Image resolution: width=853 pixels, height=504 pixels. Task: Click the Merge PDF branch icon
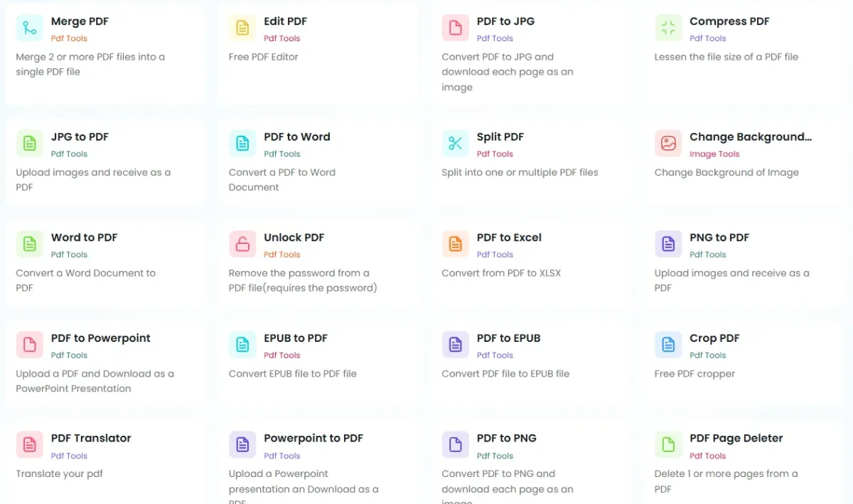(x=29, y=28)
